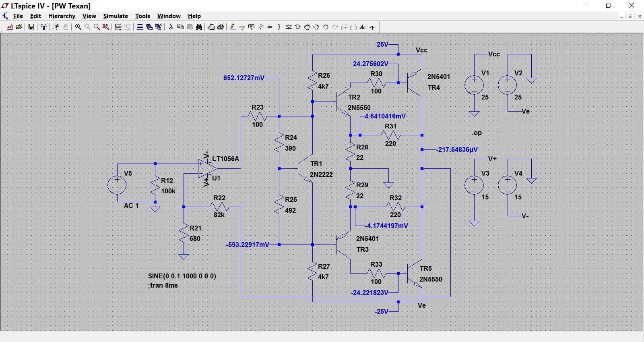Open the Window menu

[x=169, y=16]
